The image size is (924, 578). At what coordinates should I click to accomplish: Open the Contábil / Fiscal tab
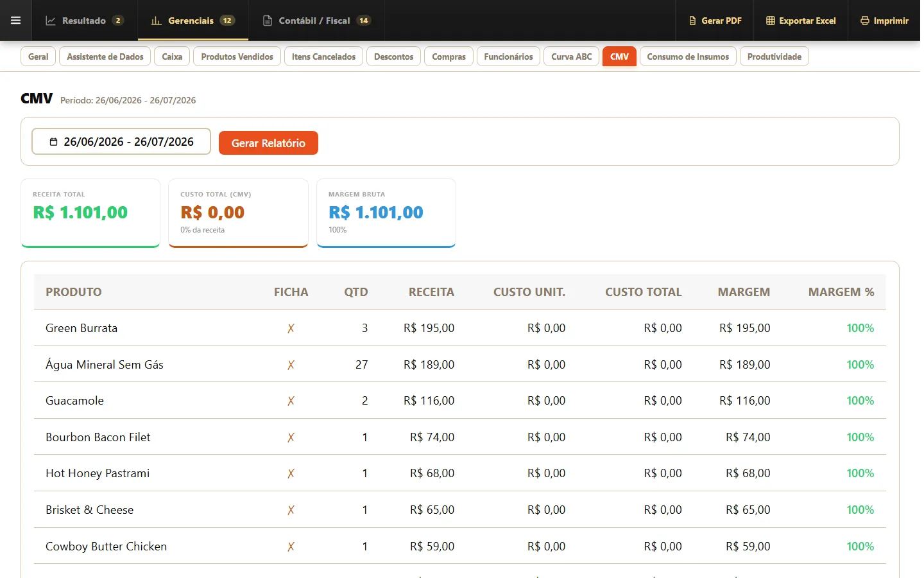point(317,21)
